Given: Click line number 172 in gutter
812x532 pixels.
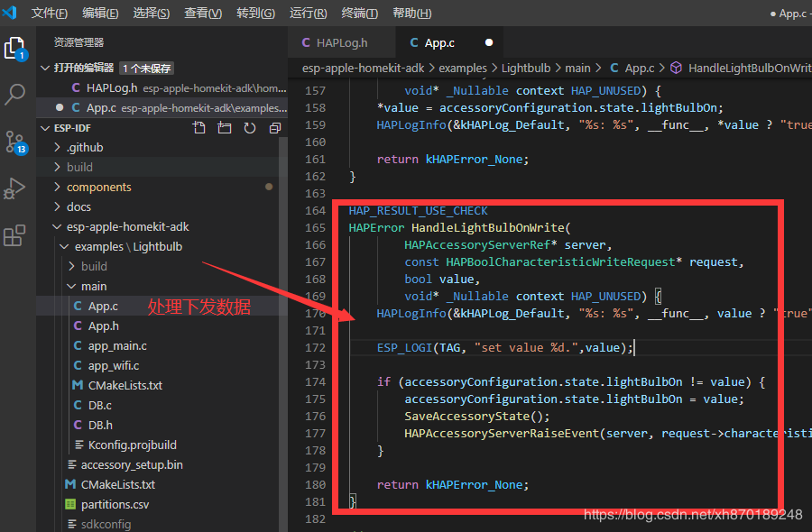Looking at the screenshot, I should coord(316,347).
